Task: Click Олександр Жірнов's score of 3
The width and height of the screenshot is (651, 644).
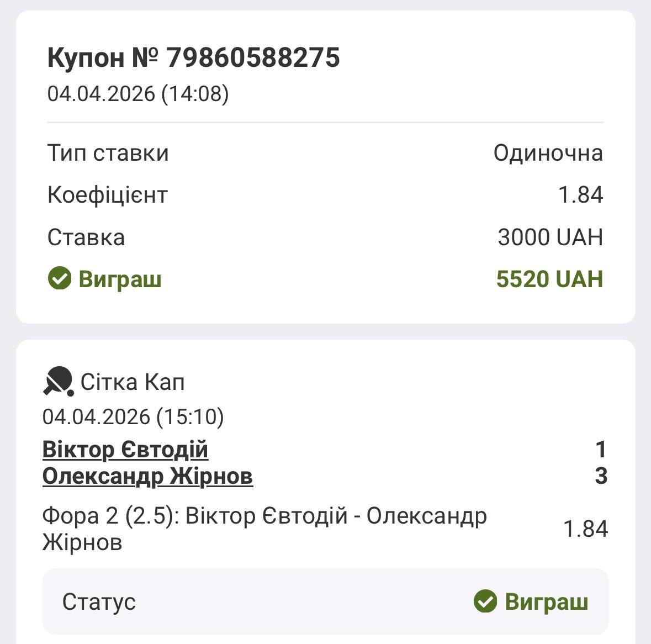Action: [x=601, y=476]
